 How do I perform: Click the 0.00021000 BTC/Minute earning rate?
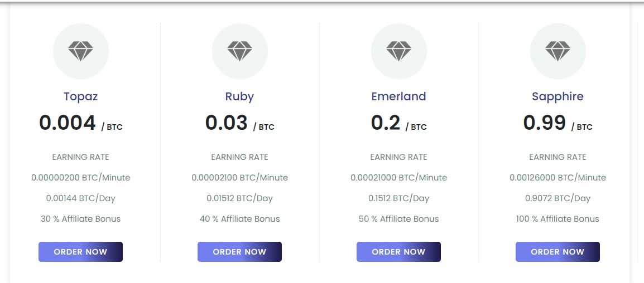398,178
